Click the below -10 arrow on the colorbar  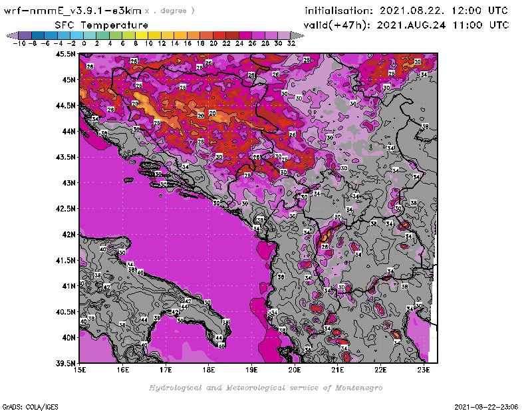pyautogui.click(x=12, y=35)
